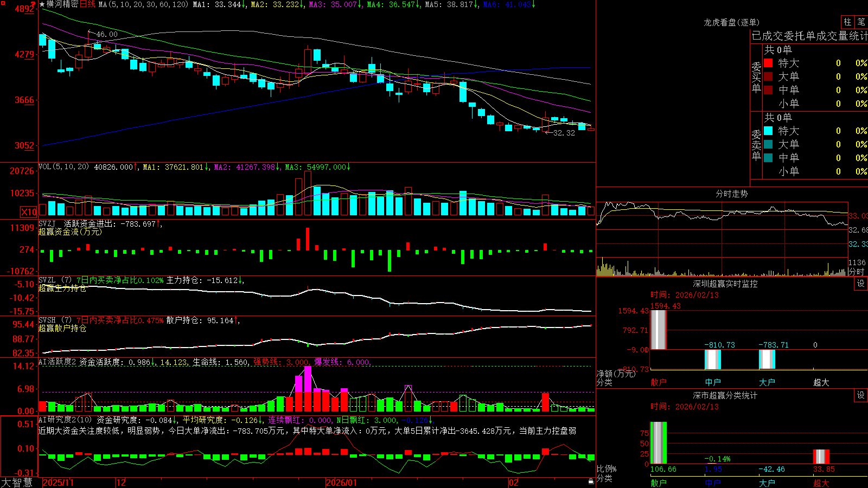
Task: Click the 超赢主力持仓 label
Action: tap(62, 288)
